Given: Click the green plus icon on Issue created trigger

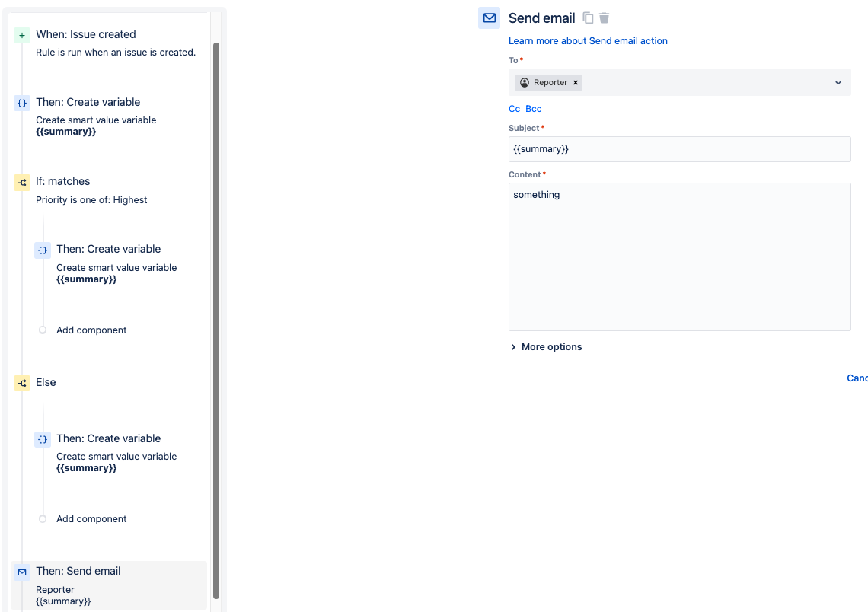Looking at the screenshot, I should click(x=21, y=34).
